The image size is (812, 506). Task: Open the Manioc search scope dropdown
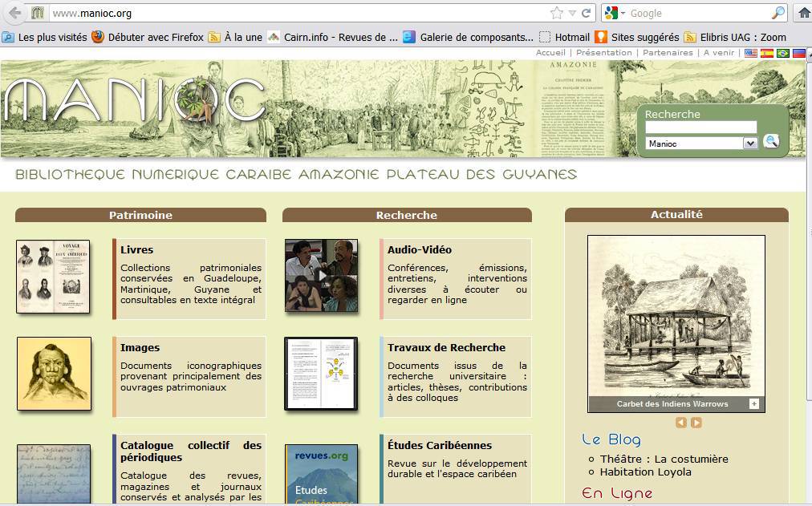coord(750,144)
